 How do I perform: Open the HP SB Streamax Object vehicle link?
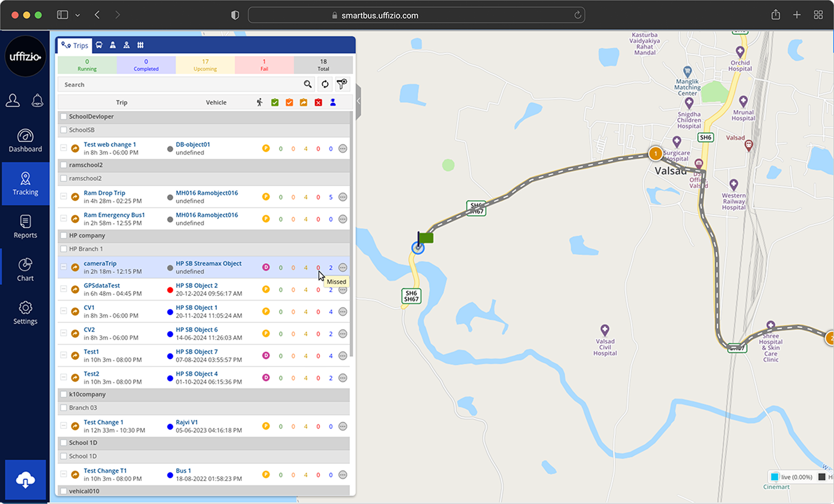click(208, 263)
